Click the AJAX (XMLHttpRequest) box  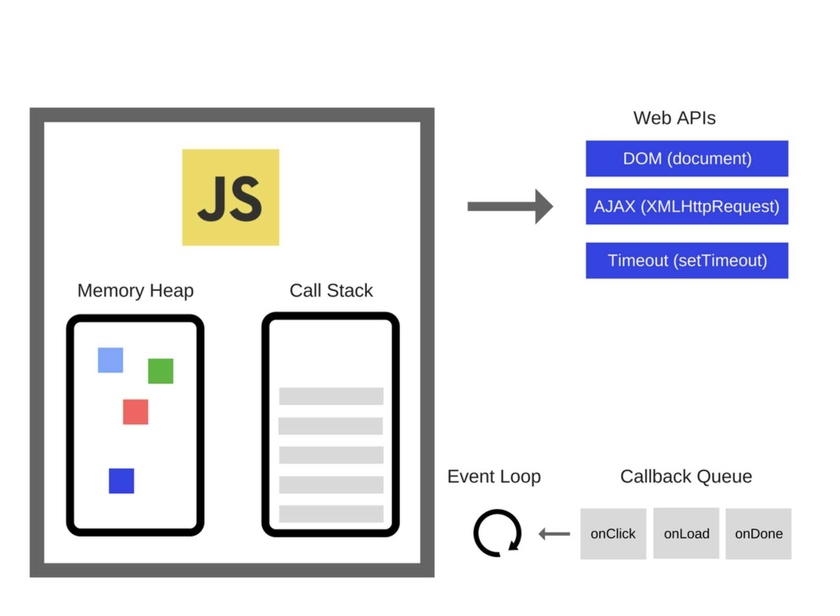click(x=686, y=207)
